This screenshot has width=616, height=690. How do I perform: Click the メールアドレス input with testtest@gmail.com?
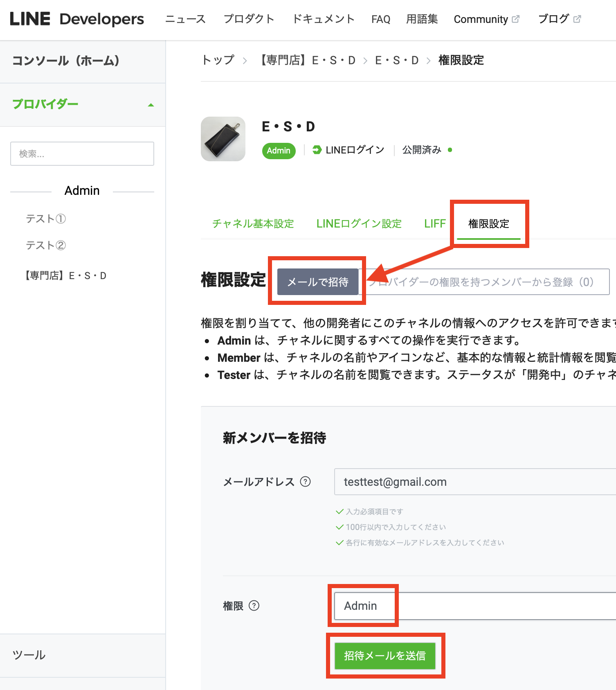pyautogui.click(x=475, y=482)
